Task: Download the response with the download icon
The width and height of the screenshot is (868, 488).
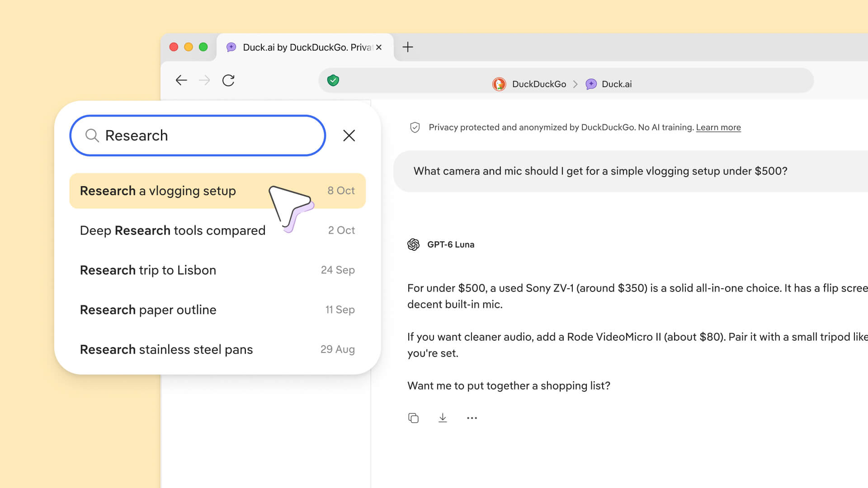Action: click(443, 418)
